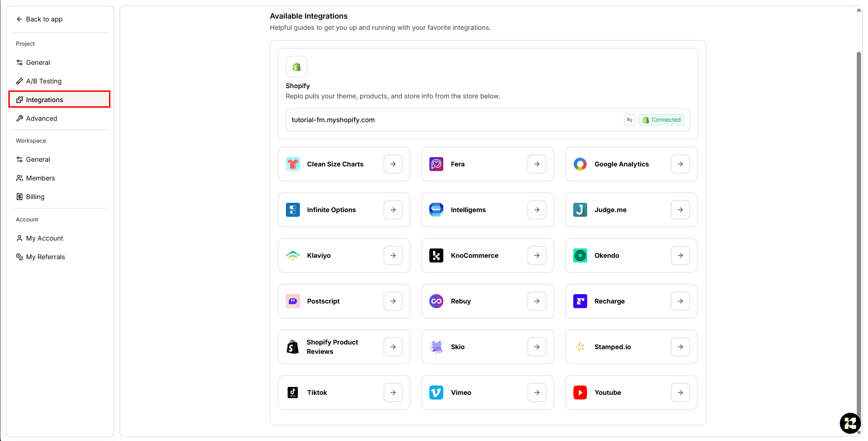The image size is (868, 441).
Task: Go back to app
Action: pyautogui.click(x=40, y=19)
